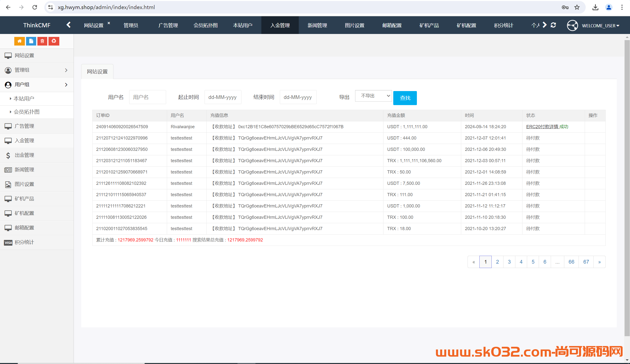Open 出金管理 in the sidebar
Viewport: 630px width, 364px height.
click(37, 155)
